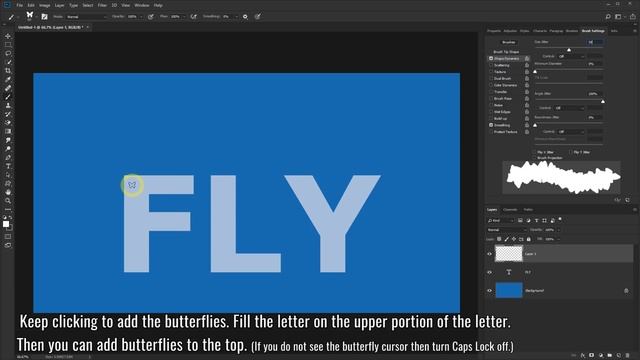Hide Layer 1 with its eye icon
This screenshot has width=640, height=360.
click(489, 254)
